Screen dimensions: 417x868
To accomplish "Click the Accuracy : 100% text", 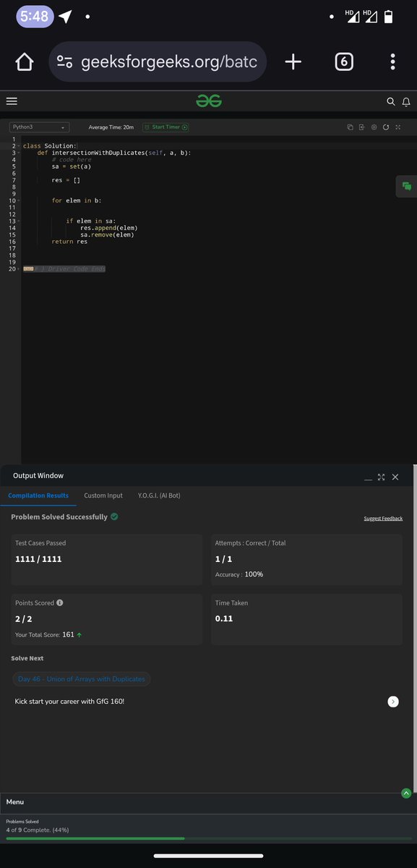I will (x=239, y=574).
